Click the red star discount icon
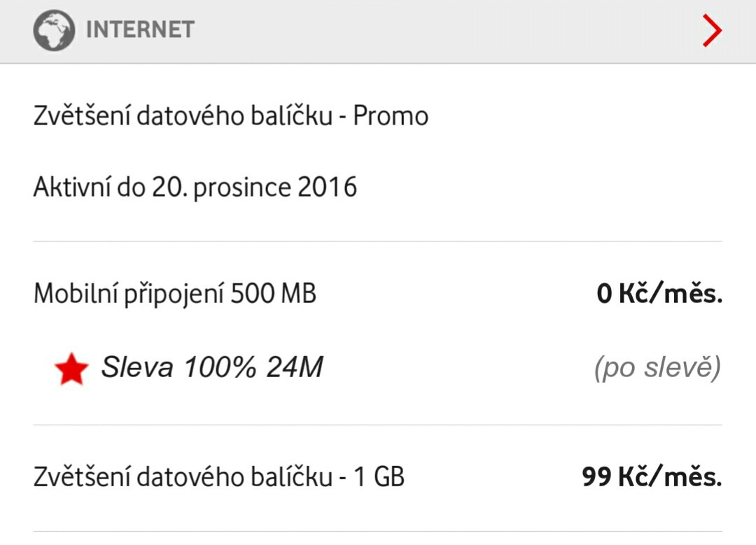The height and width of the screenshot is (545, 756). pyautogui.click(x=71, y=369)
